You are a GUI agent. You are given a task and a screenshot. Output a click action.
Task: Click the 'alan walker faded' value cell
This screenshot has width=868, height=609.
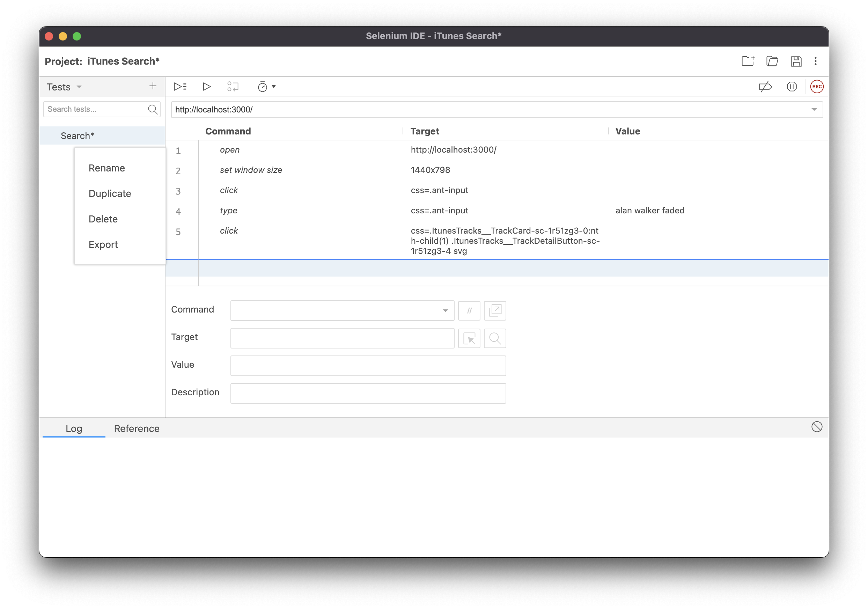(649, 211)
